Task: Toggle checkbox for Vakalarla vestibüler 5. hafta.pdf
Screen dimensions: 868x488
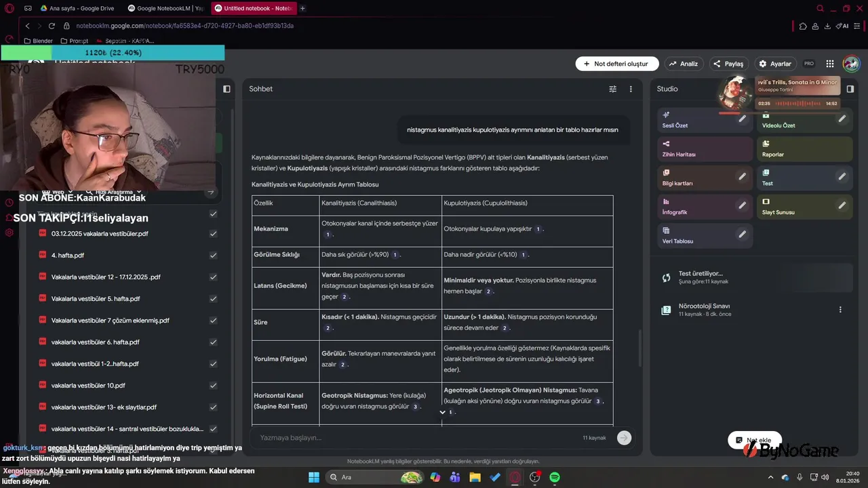Action: tap(213, 299)
